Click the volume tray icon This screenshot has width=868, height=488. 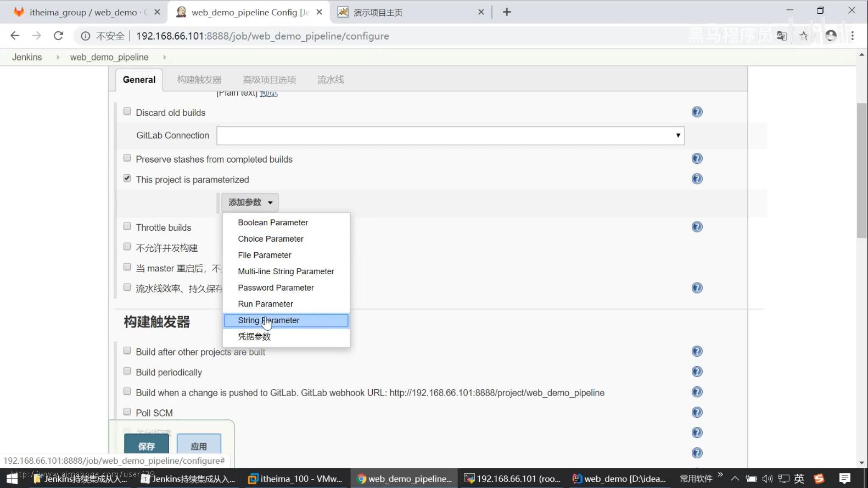[767, 479]
